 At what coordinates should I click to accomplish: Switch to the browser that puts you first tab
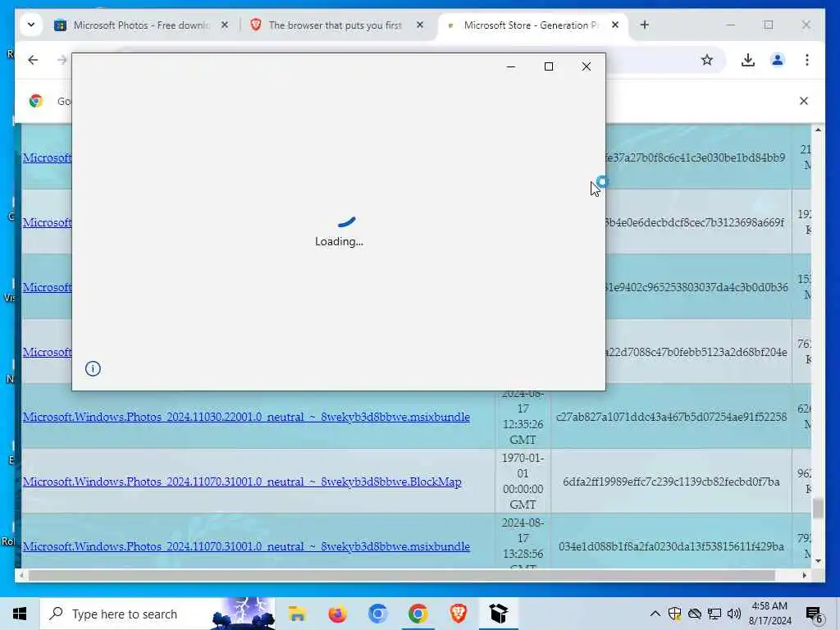coord(335,25)
